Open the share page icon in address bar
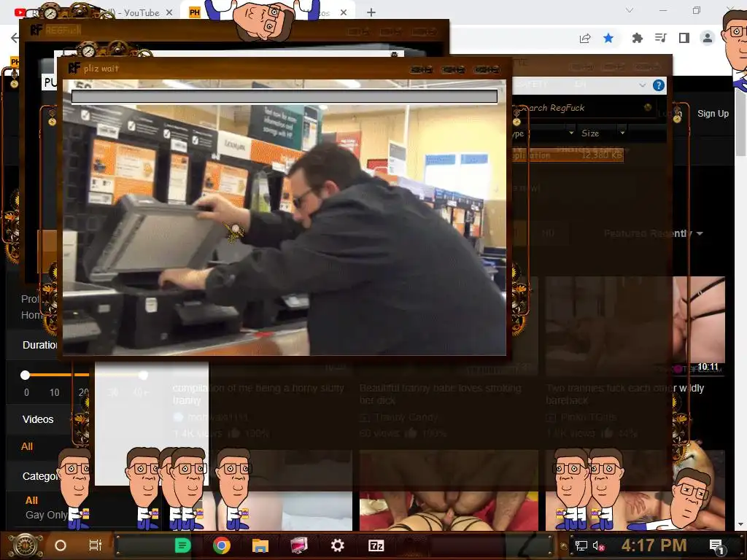The image size is (747, 560). [585, 38]
